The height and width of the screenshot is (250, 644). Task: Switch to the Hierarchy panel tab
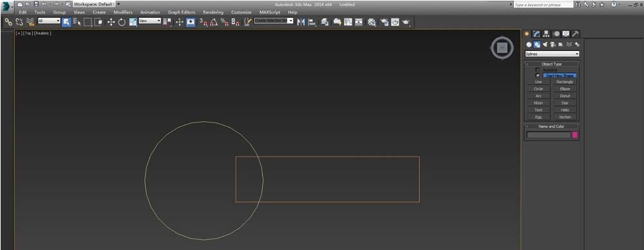tap(546, 34)
